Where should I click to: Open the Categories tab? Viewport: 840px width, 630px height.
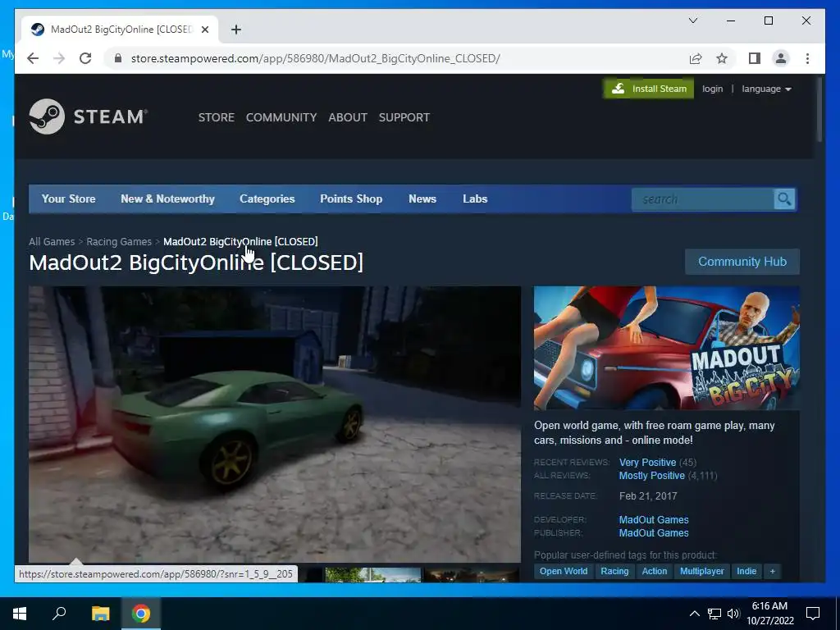(x=267, y=199)
